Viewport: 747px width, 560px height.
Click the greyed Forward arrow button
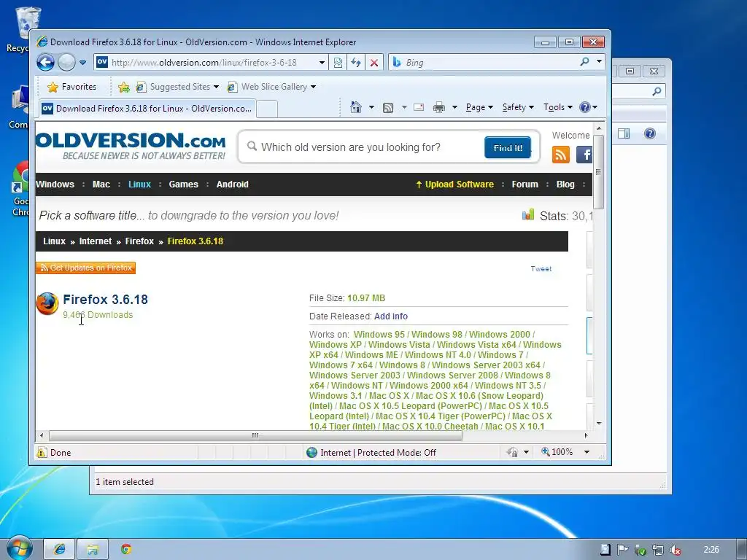point(66,63)
